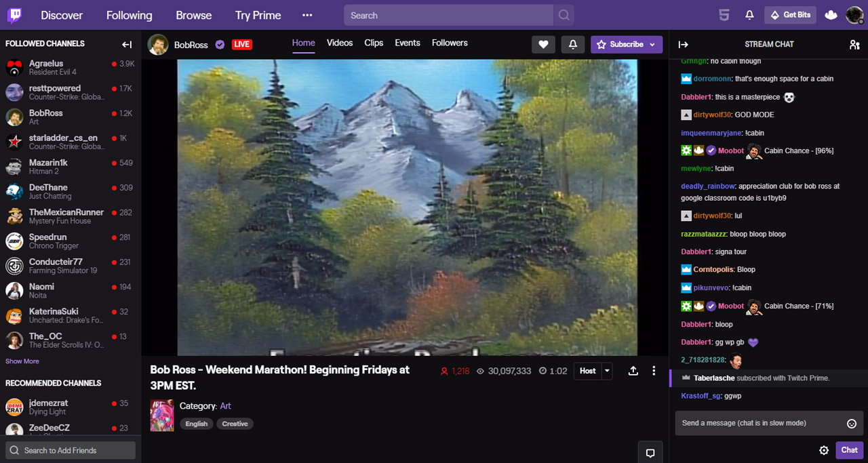868x463 pixels.
Task: Open the viewer list icon in Stream Chat header
Action: point(854,44)
